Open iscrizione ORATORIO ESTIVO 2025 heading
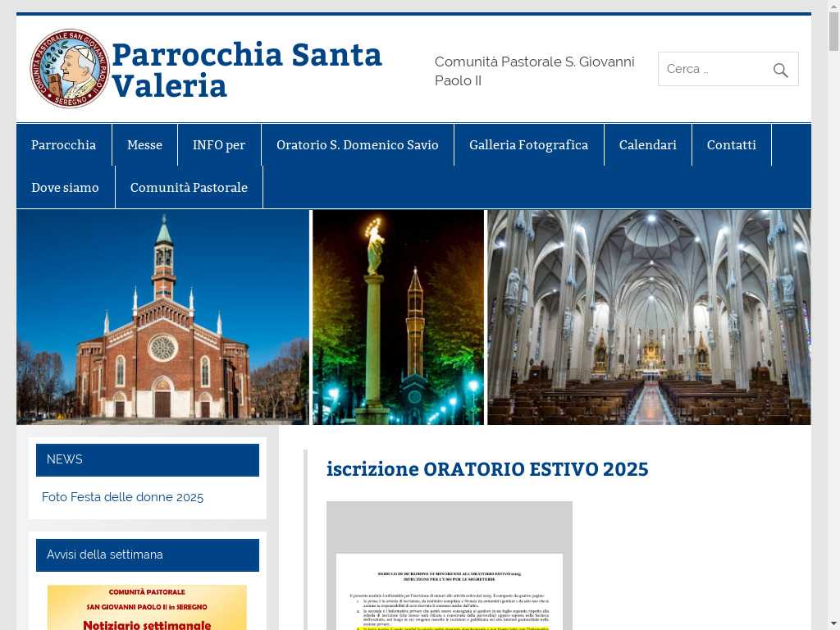The height and width of the screenshot is (630, 840). click(487, 469)
